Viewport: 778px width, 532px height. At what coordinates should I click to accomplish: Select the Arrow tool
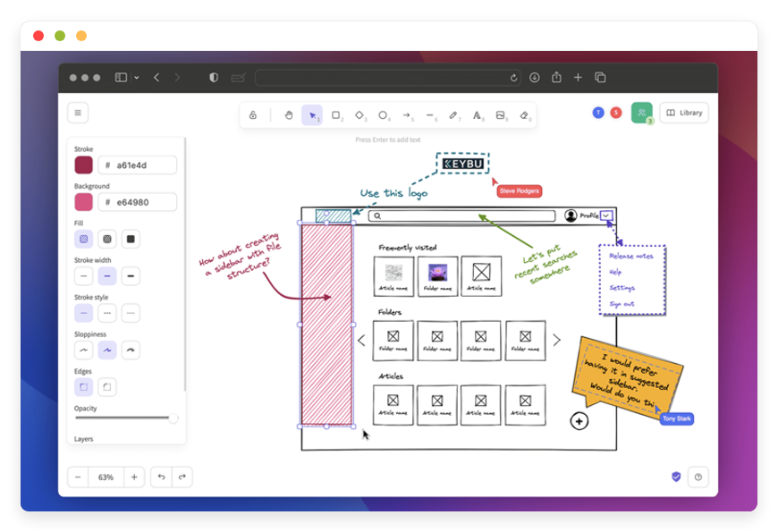[x=406, y=115]
